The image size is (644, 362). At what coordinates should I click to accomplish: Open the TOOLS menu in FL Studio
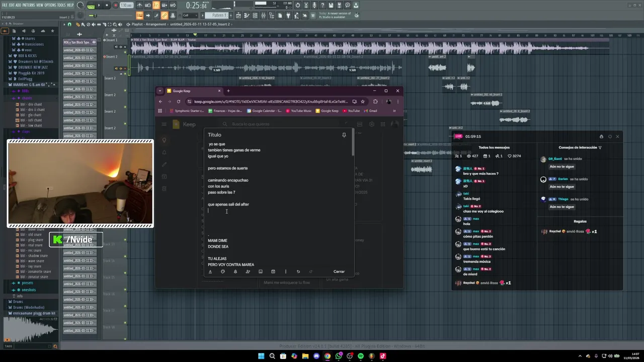(61, 5)
